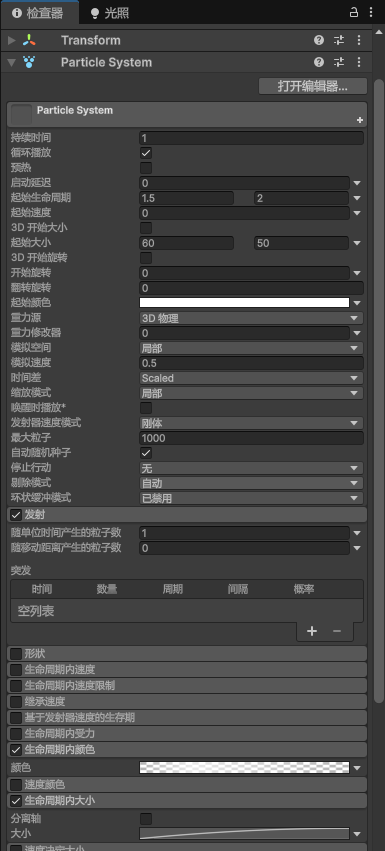Toggle the 循环播放 checkbox
This screenshot has height=851, width=385.
pyautogui.click(x=146, y=153)
